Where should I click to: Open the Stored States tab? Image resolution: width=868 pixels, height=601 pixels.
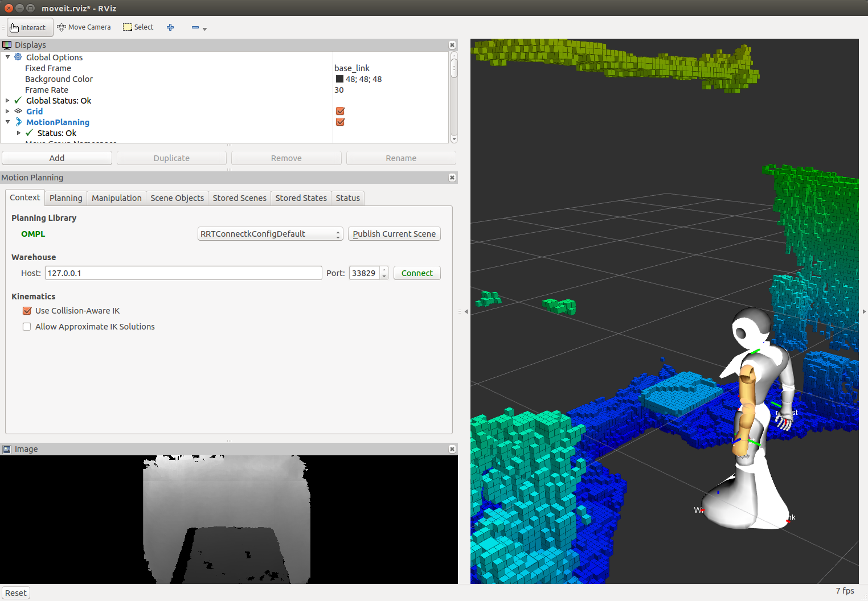pyautogui.click(x=301, y=198)
